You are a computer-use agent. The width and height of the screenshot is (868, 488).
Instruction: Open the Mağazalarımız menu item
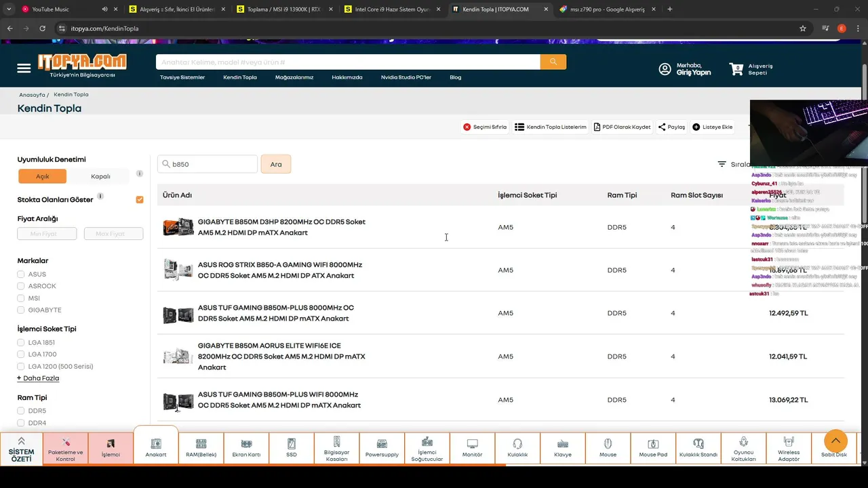coord(294,77)
